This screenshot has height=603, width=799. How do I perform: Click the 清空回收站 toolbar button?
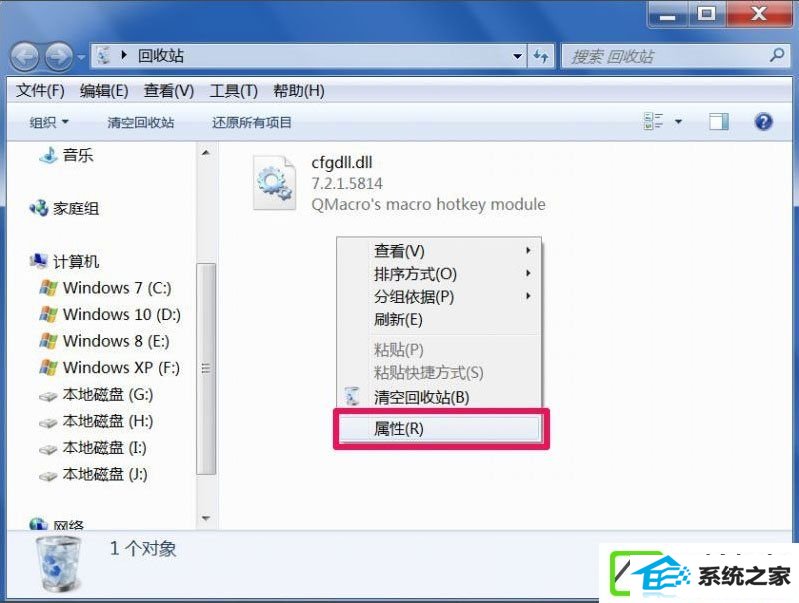point(141,122)
